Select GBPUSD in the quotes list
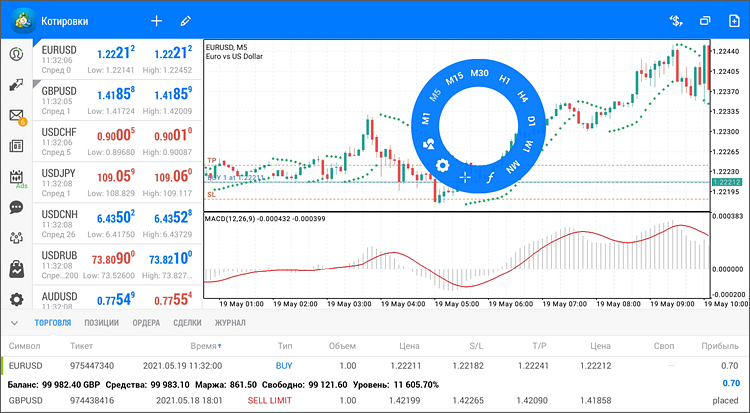Image resolution: width=750 pixels, height=413 pixels. 118,100
